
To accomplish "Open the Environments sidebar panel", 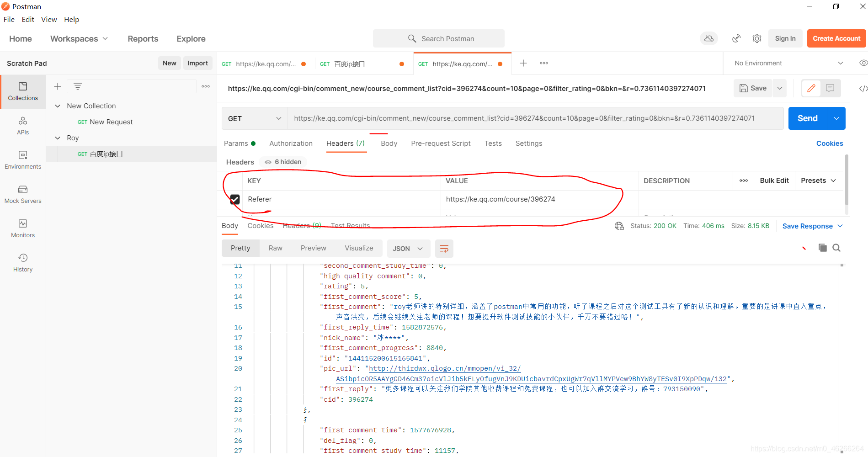I will [x=23, y=160].
